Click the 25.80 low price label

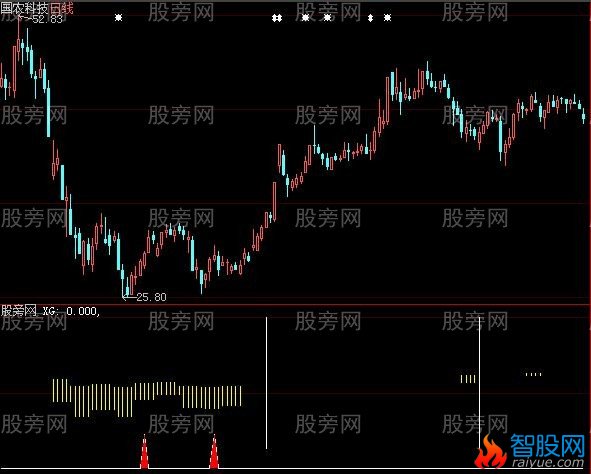[151, 297]
